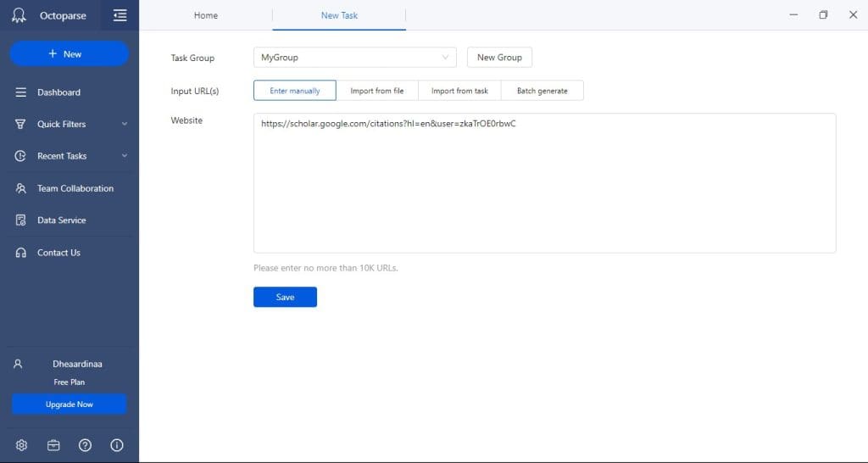
Task: Click the New Group button
Action: [x=499, y=58]
